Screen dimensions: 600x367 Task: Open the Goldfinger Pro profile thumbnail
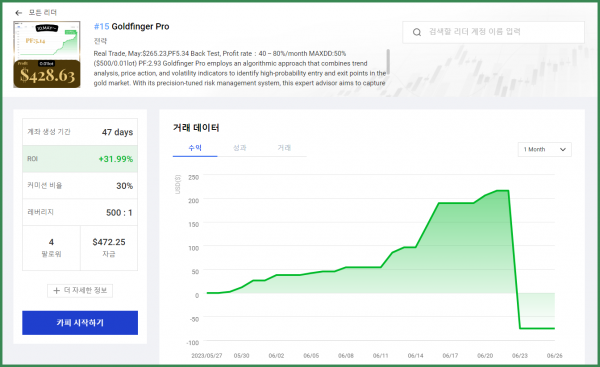click(47, 54)
